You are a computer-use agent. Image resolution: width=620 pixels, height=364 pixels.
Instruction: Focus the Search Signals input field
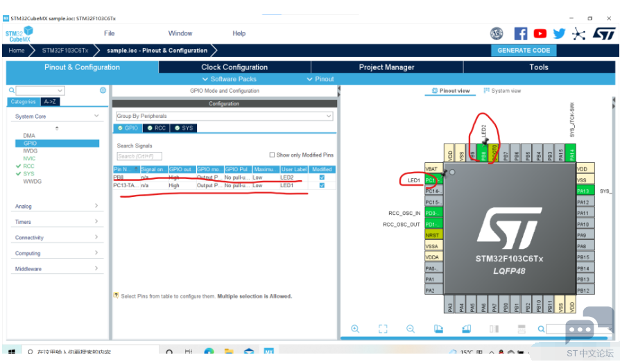tap(139, 156)
